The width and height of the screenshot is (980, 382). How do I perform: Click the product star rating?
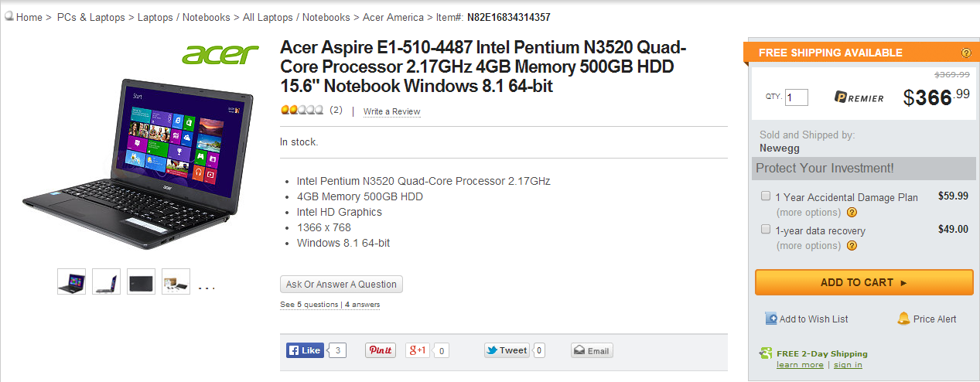(x=302, y=111)
